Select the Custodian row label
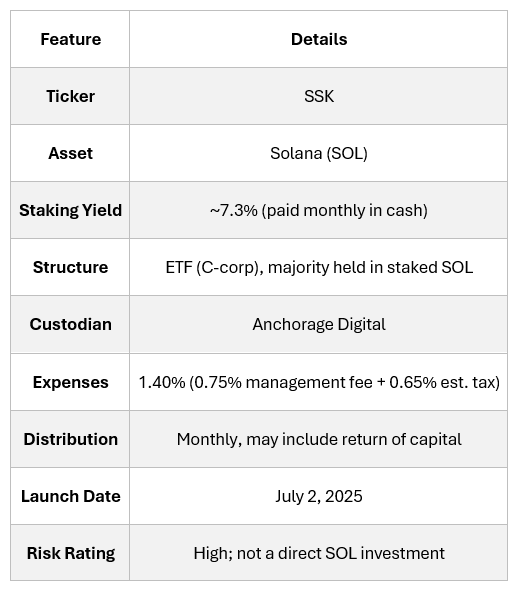This screenshot has height=594, width=518. point(70,325)
